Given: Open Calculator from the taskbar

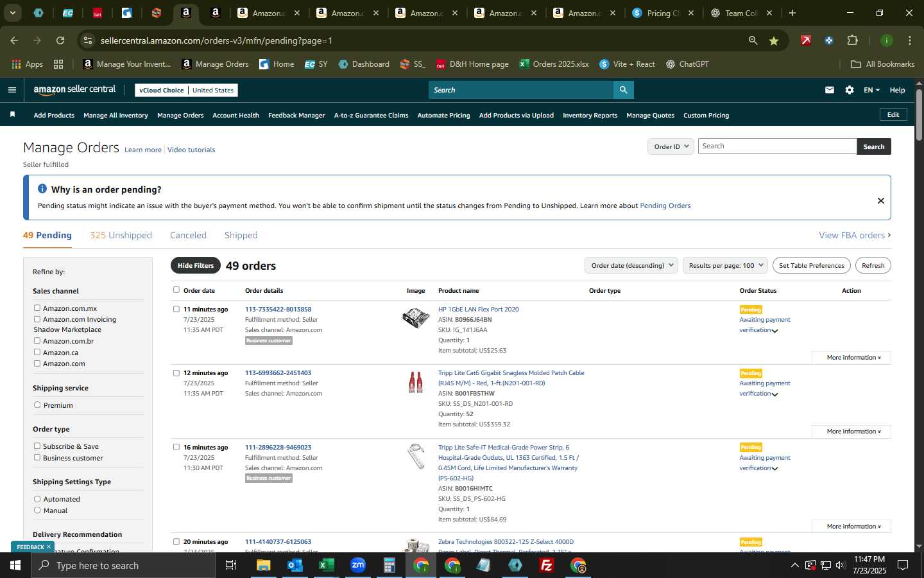Looking at the screenshot, I should [389, 565].
